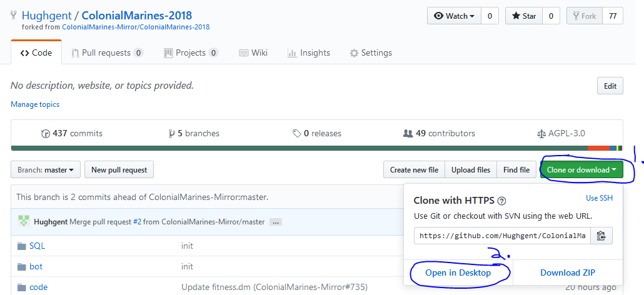644x295 pixels.
Task: Expand commit message ellipsis button
Action: (x=275, y=222)
